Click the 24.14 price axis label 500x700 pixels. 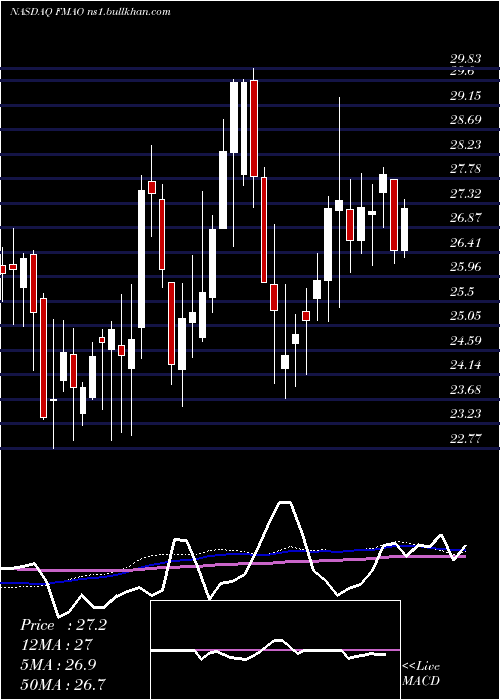point(466,365)
